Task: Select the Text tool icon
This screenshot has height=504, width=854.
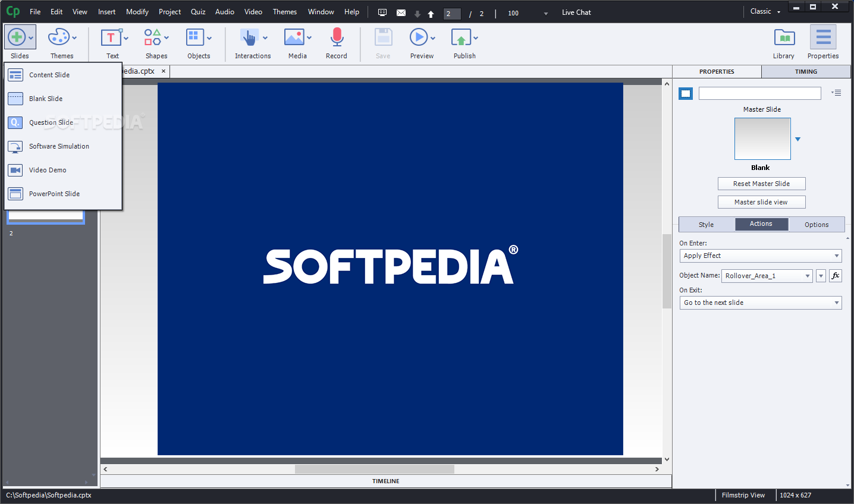Action: (111, 37)
